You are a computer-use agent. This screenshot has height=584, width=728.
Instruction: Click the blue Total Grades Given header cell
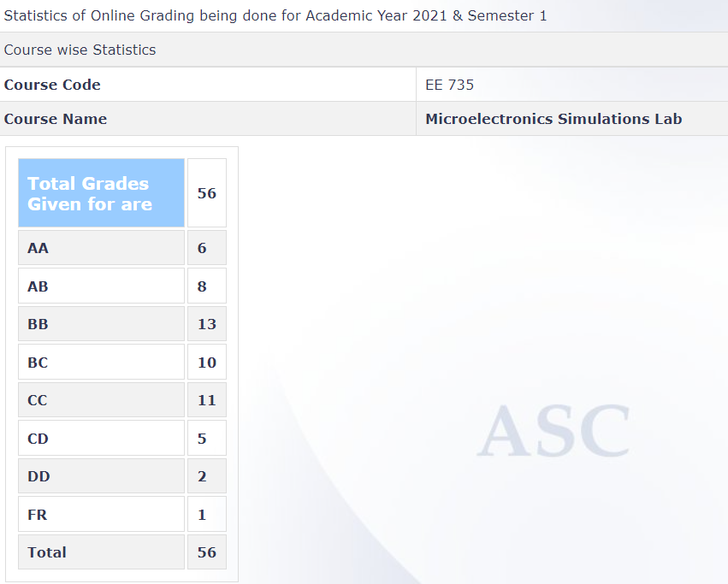(101, 193)
